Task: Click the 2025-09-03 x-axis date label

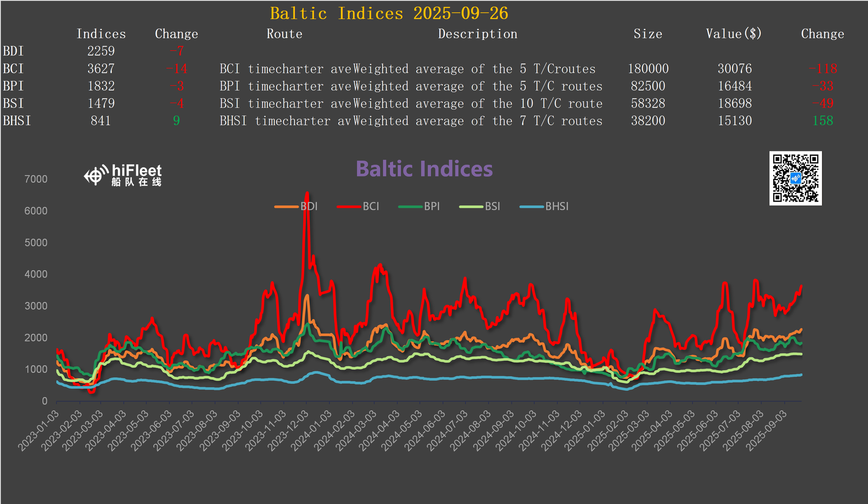Action: click(767, 430)
